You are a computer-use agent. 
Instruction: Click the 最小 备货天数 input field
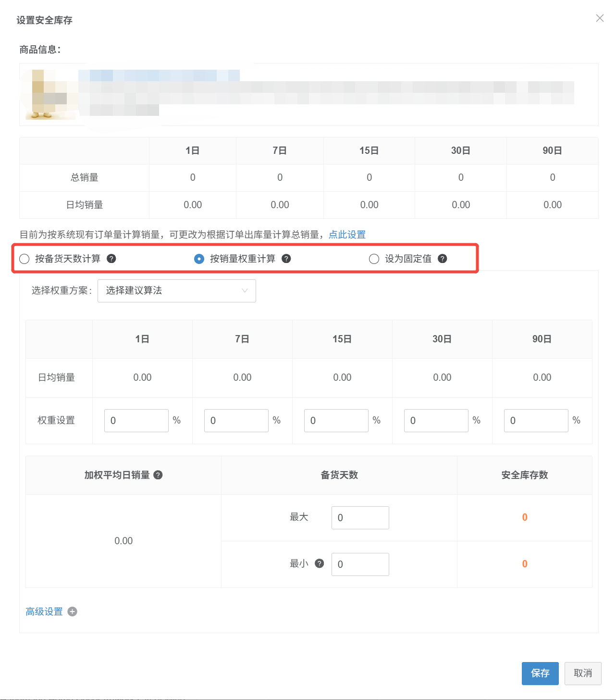coord(360,564)
